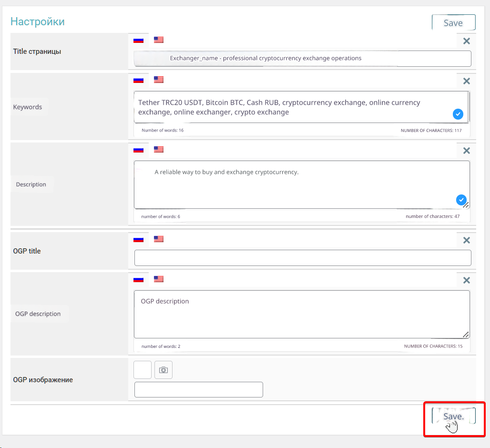Select US flag in OGP description row
490x448 pixels.
coord(159,279)
